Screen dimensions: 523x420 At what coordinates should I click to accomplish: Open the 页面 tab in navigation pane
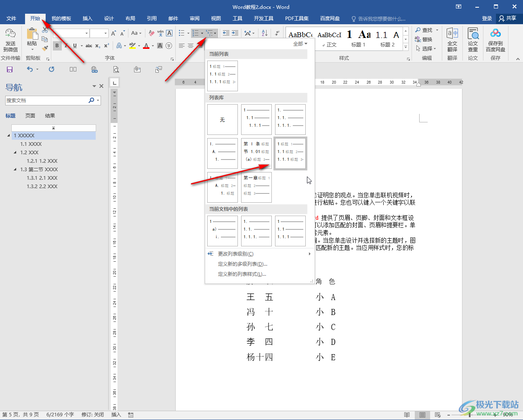[30, 116]
